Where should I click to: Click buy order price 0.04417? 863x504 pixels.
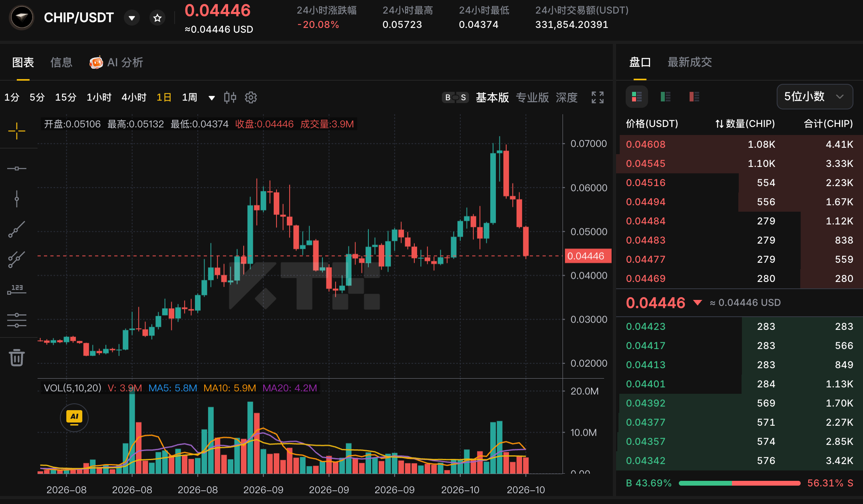646,346
